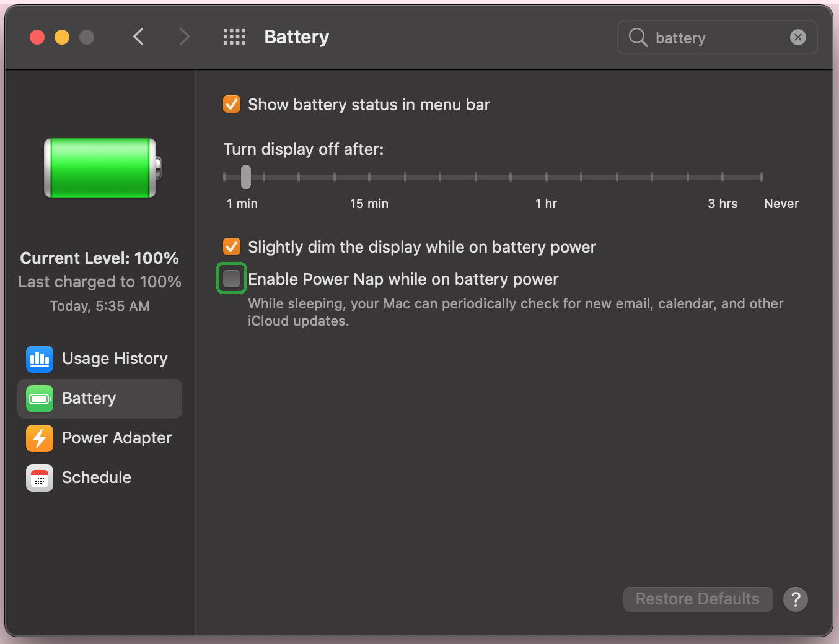Click the orange Power Adapter lightning icon
Screen dimensions: 839x644
click(x=40, y=438)
